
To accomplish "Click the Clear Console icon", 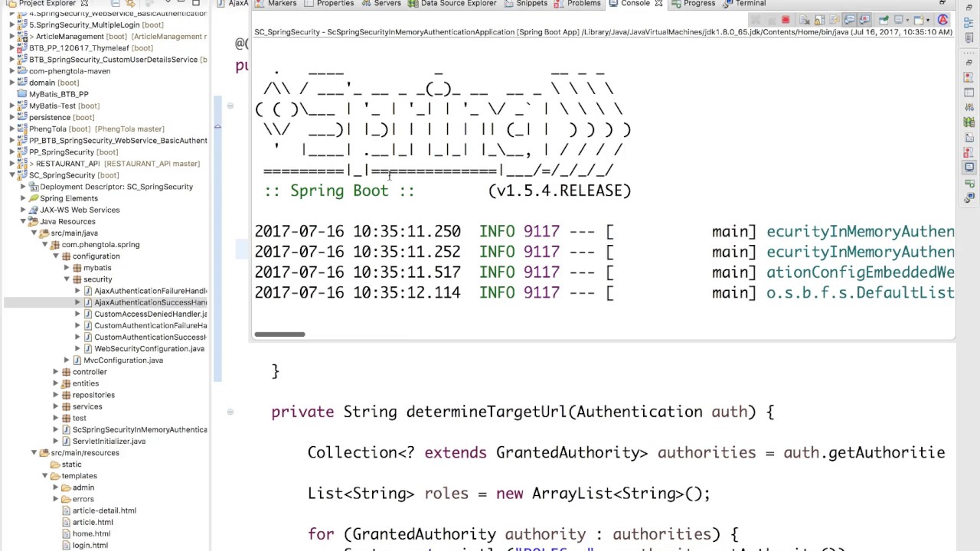I will (x=804, y=20).
